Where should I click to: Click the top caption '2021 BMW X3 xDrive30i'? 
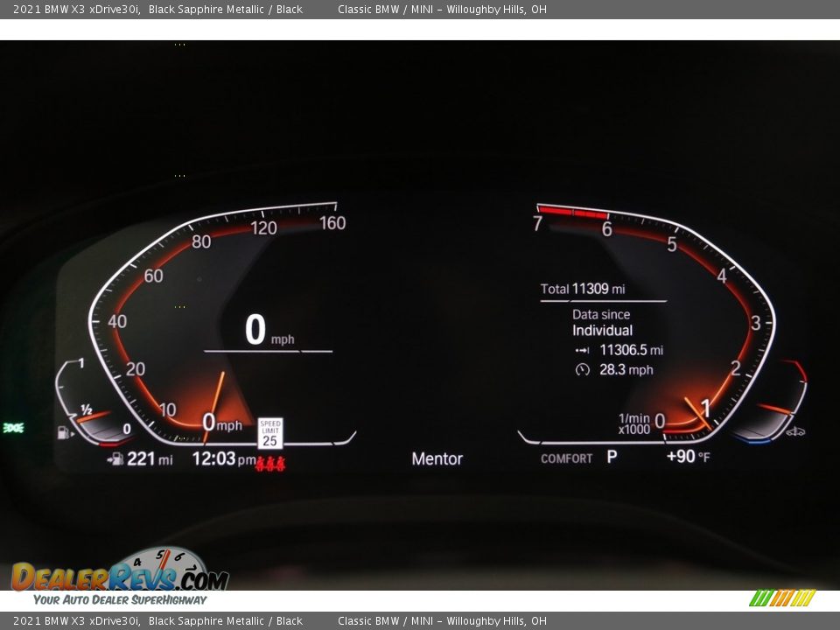pos(77,9)
